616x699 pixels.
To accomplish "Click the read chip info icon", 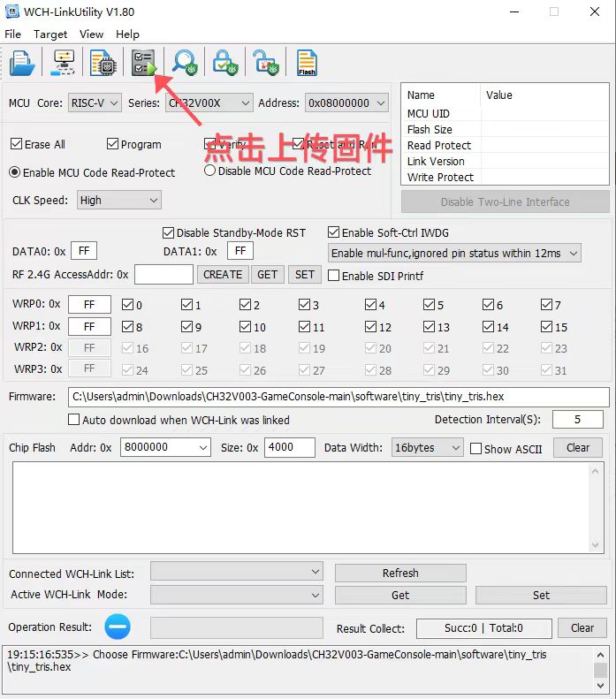I will 104,63.
